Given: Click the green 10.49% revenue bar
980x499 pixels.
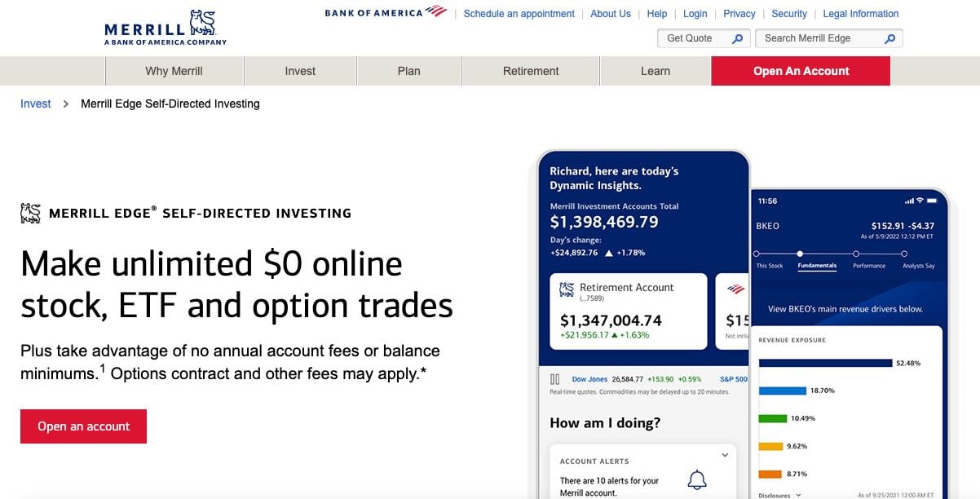Looking at the screenshot, I should pos(773,418).
